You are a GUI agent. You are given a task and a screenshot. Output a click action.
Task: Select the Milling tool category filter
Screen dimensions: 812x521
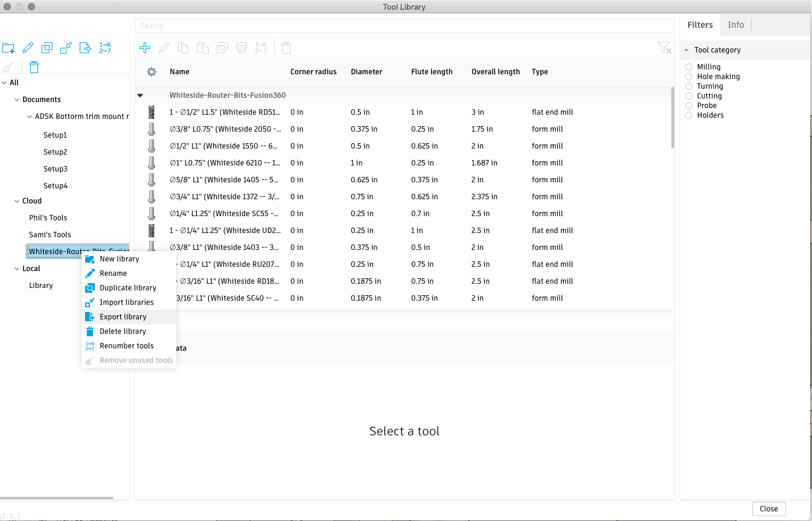point(689,67)
